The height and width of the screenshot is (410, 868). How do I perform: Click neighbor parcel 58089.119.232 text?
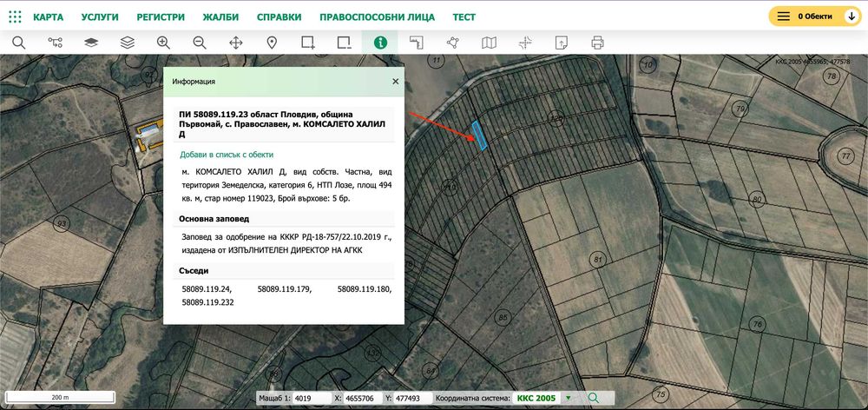click(x=207, y=302)
